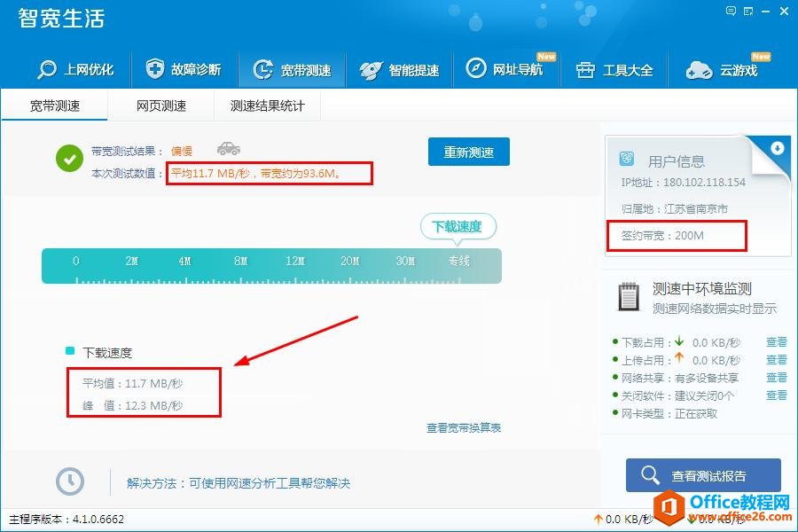Click the green checkmark result icon
This screenshot has width=798, height=532.
[70, 159]
